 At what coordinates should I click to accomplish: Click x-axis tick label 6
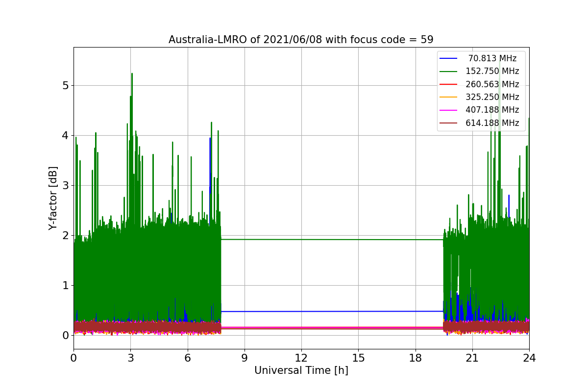tap(187, 358)
